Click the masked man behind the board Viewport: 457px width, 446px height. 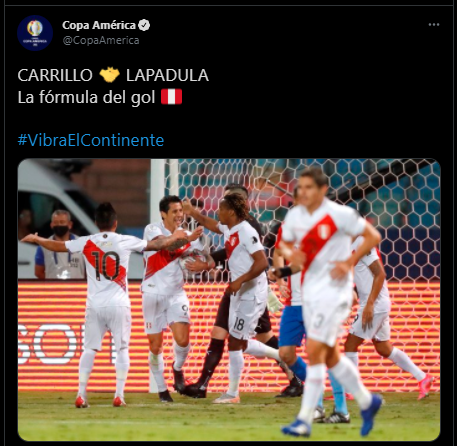(60, 244)
